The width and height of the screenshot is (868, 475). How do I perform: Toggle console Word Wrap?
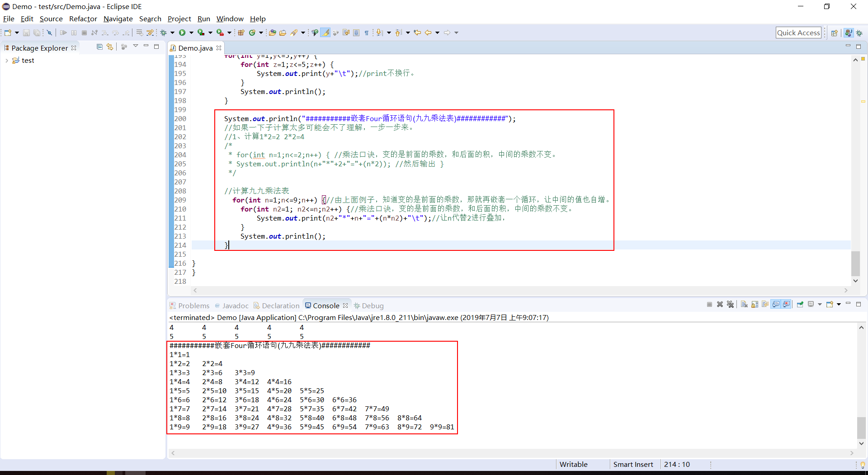coord(765,304)
